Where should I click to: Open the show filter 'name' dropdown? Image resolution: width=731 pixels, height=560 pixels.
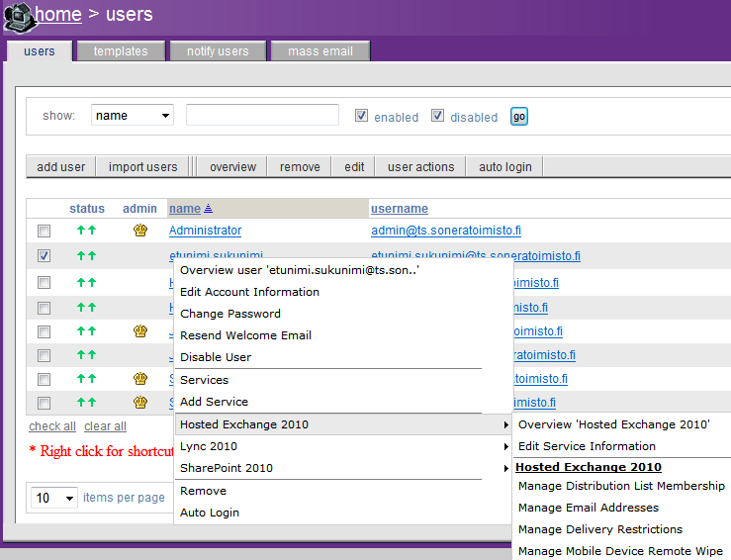[133, 115]
